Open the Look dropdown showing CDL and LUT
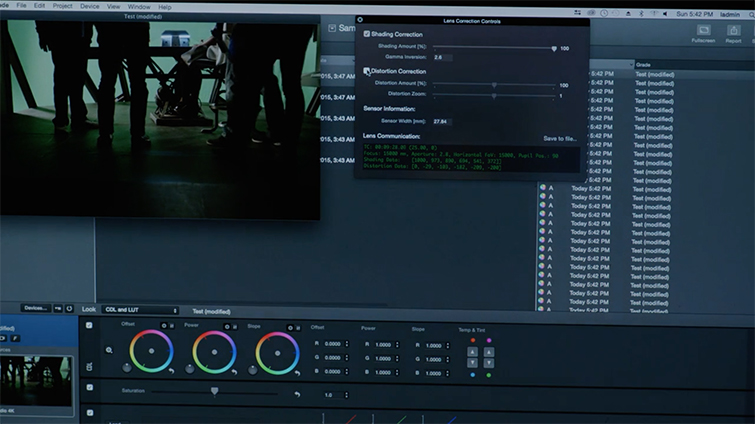The image size is (755, 424). (140, 311)
